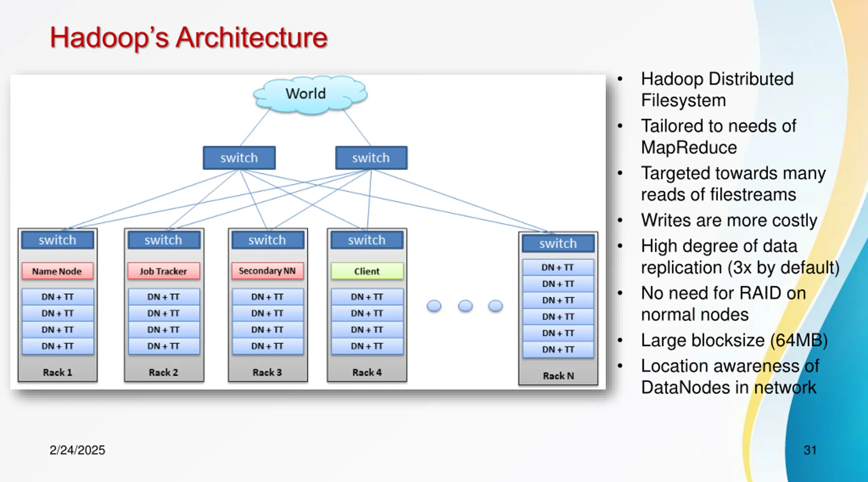Click the bottom DN + TT box in Rack 4
868x482 pixels.
tap(367, 346)
